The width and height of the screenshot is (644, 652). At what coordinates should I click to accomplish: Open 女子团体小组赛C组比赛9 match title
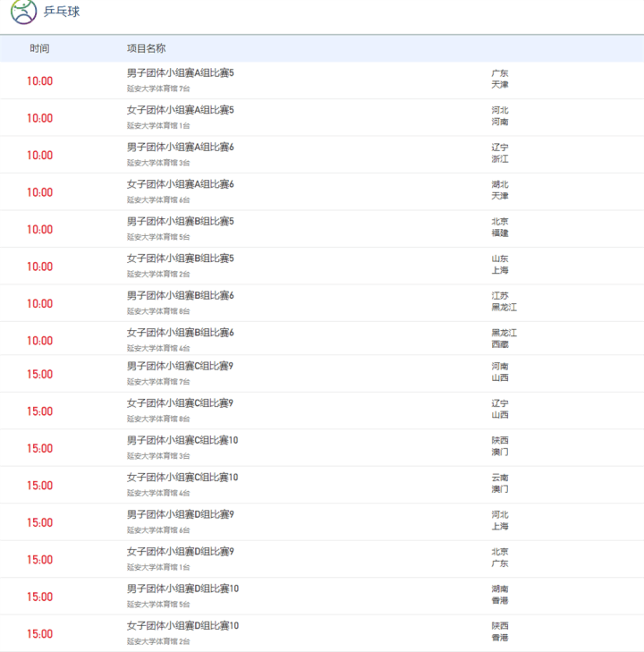(x=180, y=403)
